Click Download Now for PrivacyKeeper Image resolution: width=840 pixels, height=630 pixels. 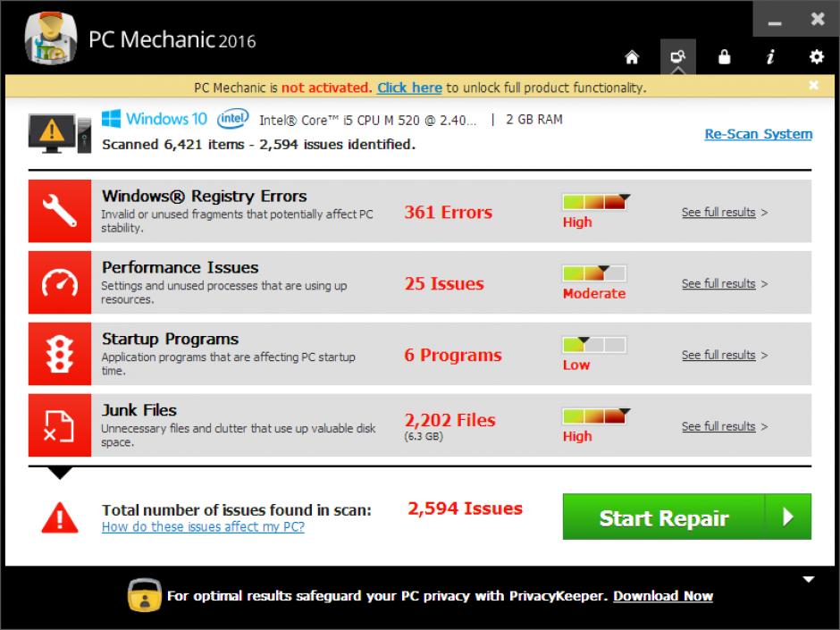[663, 596]
